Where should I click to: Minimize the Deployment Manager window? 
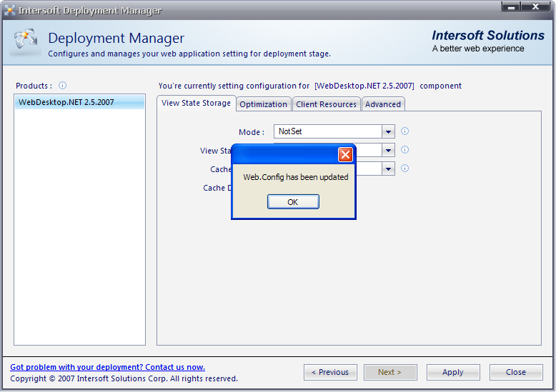click(x=511, y=7)
